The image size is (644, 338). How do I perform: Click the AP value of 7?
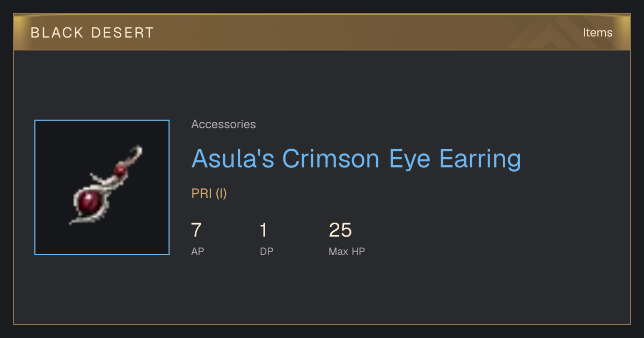click(x=196, y=230)
